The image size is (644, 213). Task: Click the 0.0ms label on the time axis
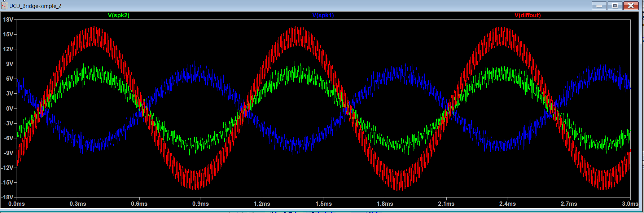17,204
